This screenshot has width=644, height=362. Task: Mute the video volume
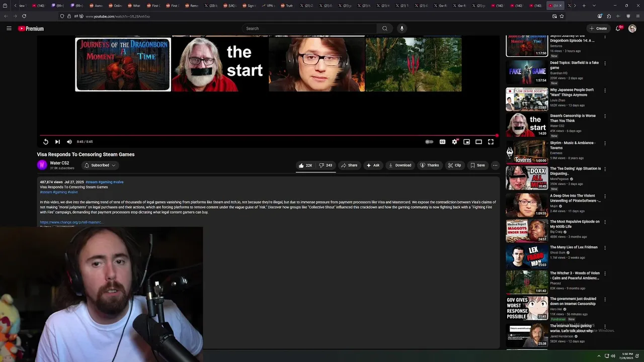point(69,142)
